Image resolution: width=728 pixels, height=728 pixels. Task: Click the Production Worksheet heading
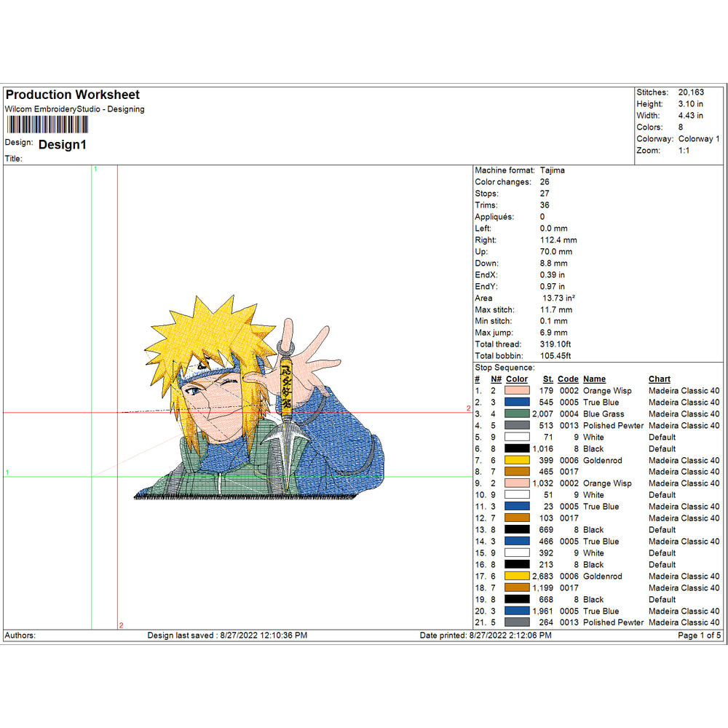71,95
